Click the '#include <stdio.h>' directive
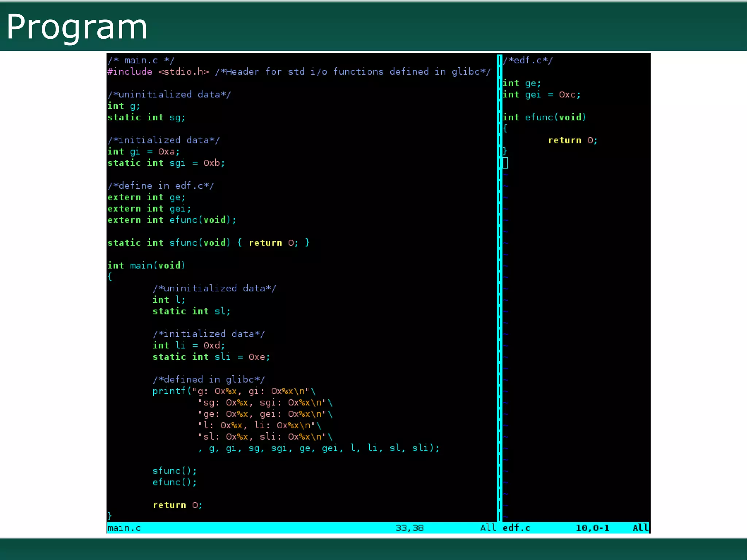The width and height of the screenshot is (747, 560). pos(158,72)
